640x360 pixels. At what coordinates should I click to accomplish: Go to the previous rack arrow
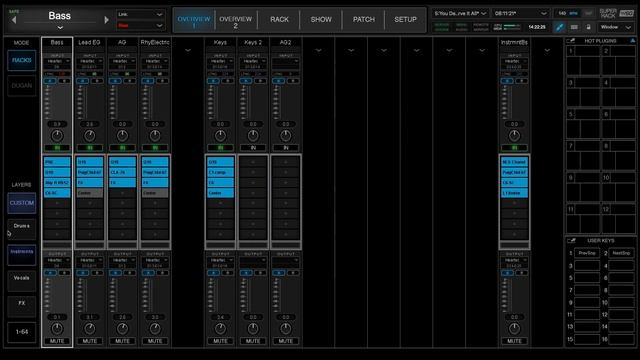[x=14, y=20]
